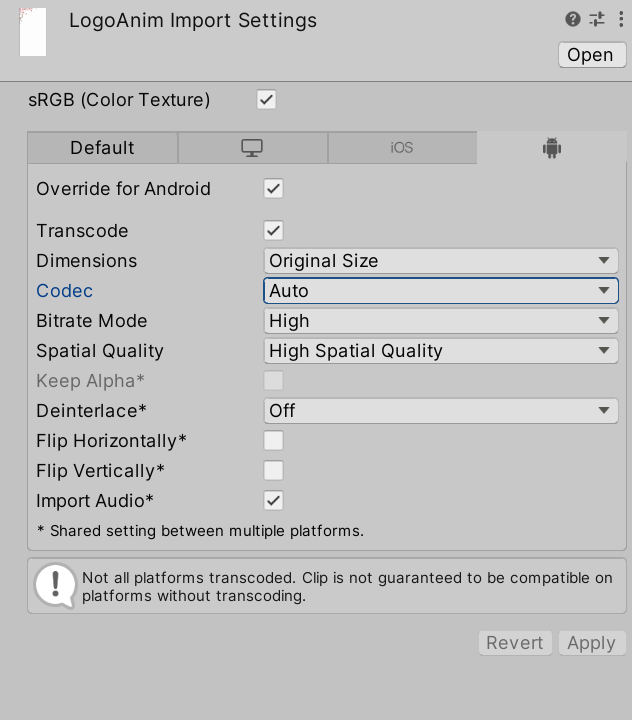Uncheck Override for Android

[273, 189]
